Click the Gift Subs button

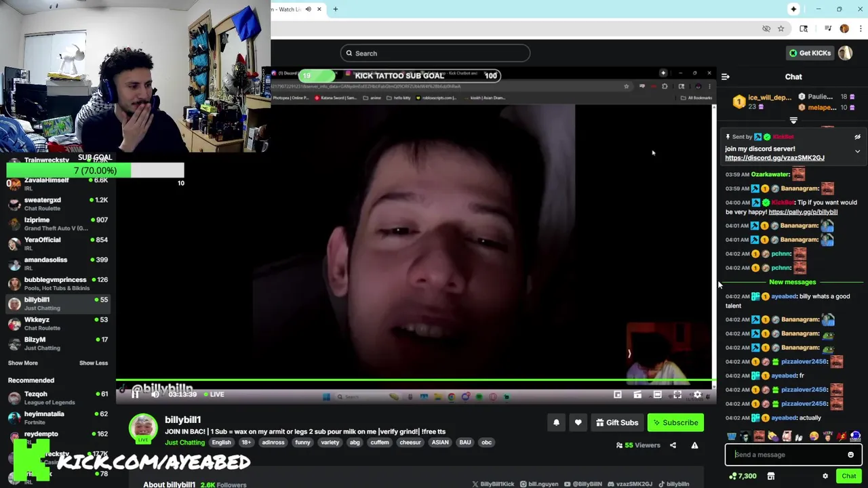pyautogui.click(x=617, y=422)
